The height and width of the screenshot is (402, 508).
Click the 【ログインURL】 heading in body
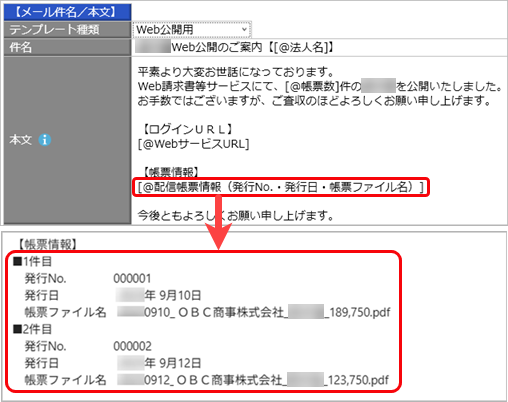(x=188, y=129)
